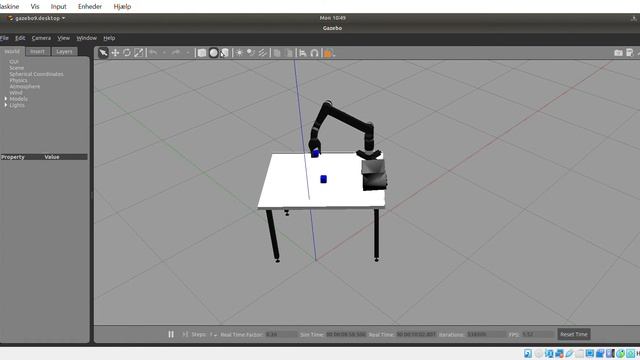Select Spherical Coordinates tree item
Image resolution: width=640 pixels, height=360 pixels.
pos(36,74)
